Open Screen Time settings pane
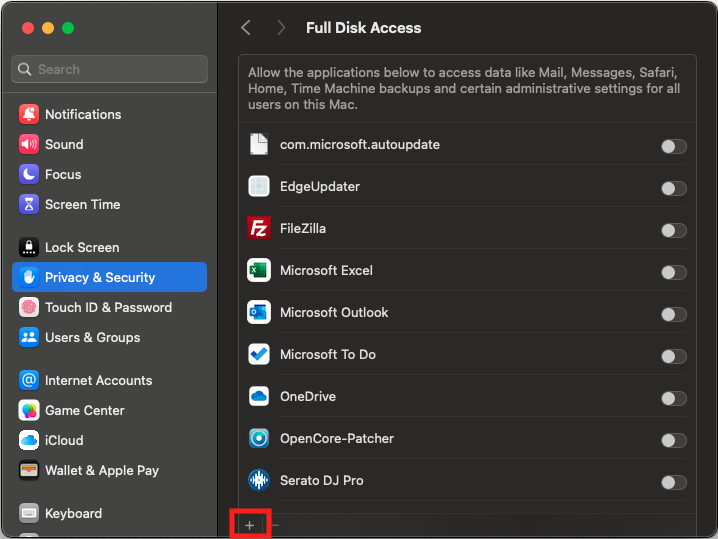The height and width of the screenshot is (539, 718). point(109,204)
